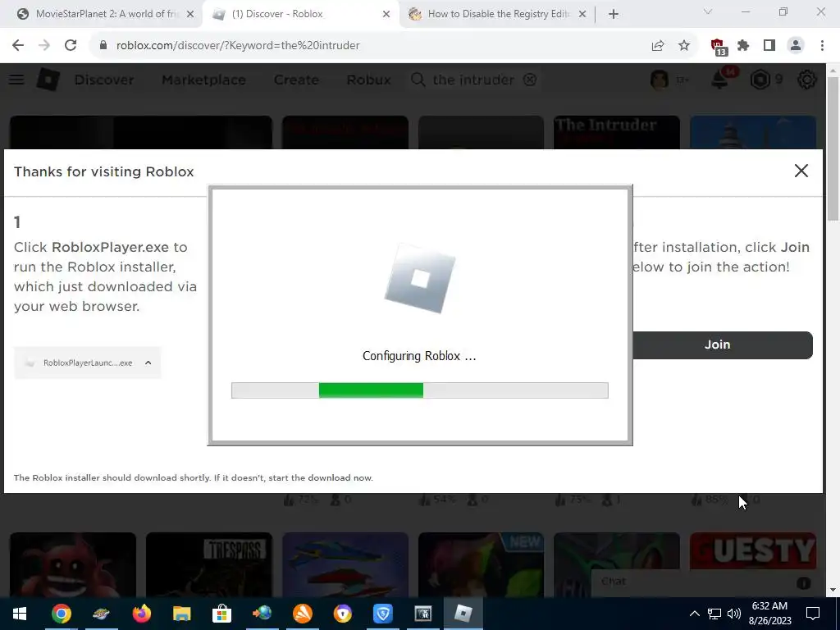Click the Configuring Roblox progress bar
This screenshot has height=630, width=840.
(x=419, y=390)
